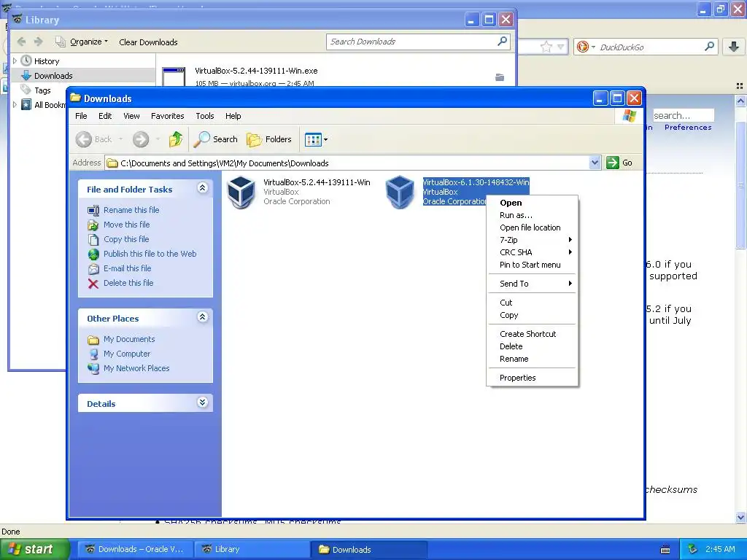Choose Open from the context menu
This screenshot has height=560, width=747.
(511, 203)
